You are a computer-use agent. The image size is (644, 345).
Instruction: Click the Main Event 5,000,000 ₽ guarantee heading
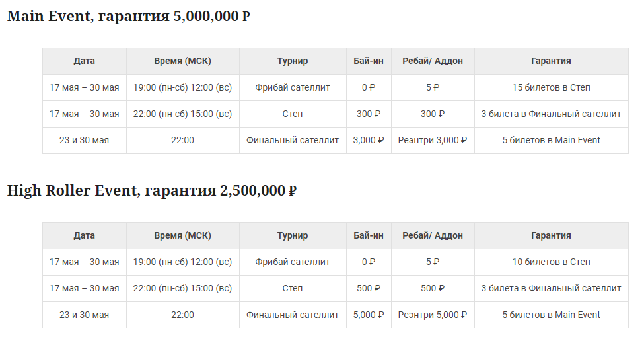(x=128, y=17)
